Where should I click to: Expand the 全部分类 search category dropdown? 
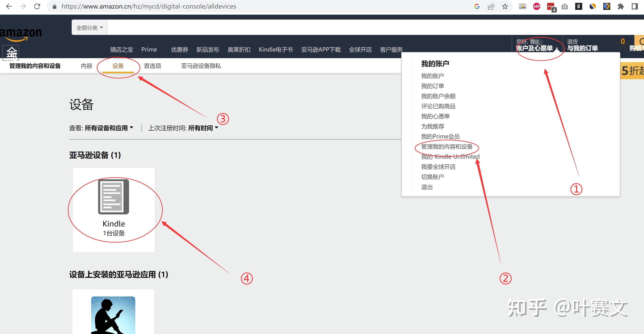coord(89,28)
